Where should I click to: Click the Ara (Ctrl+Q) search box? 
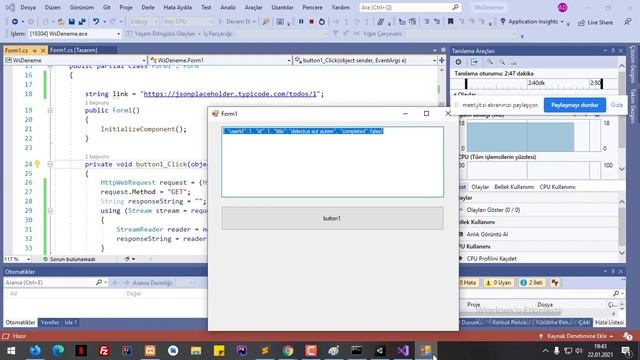(x=410, y=7)
